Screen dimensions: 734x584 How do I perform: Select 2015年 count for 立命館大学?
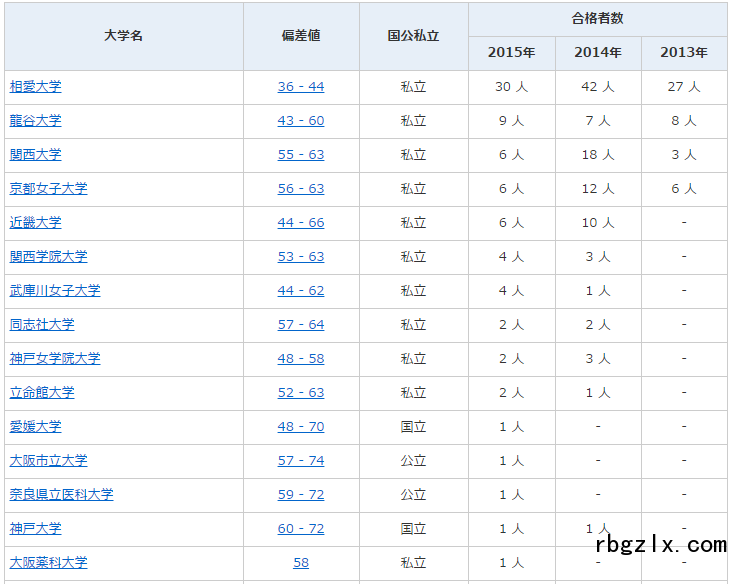pos(512,393)
